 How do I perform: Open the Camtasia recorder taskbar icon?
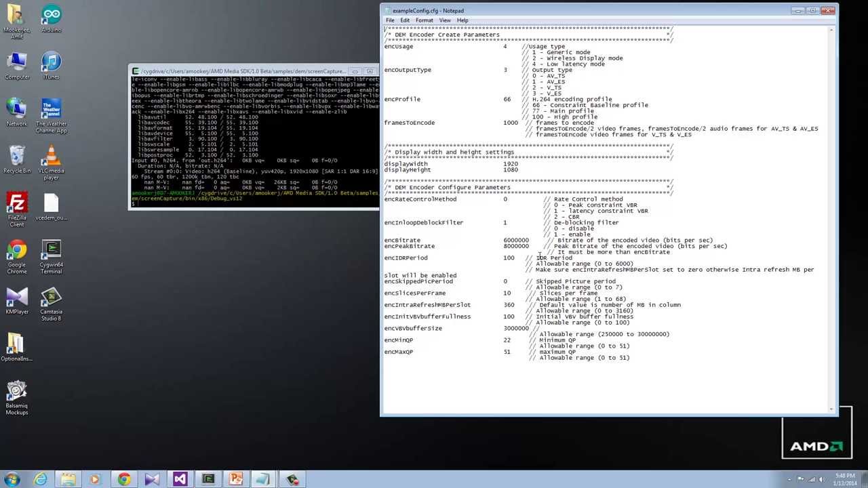pos(292,479)
